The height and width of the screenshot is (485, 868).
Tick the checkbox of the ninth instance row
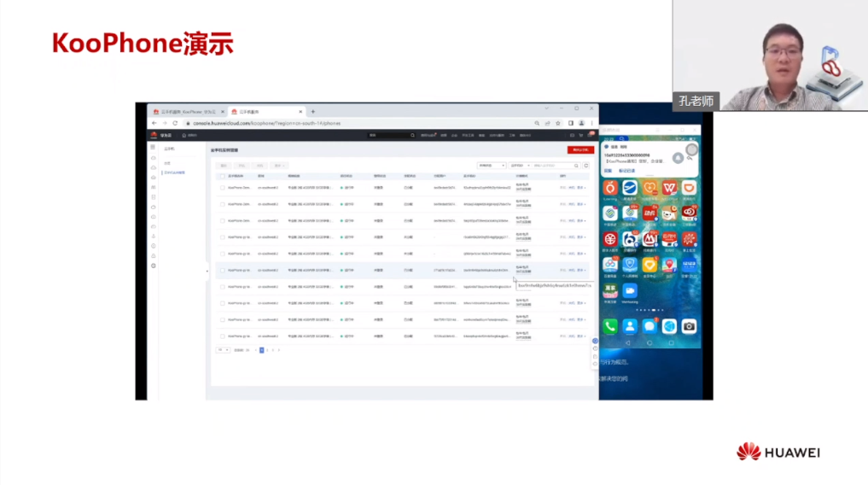(223, 319)
